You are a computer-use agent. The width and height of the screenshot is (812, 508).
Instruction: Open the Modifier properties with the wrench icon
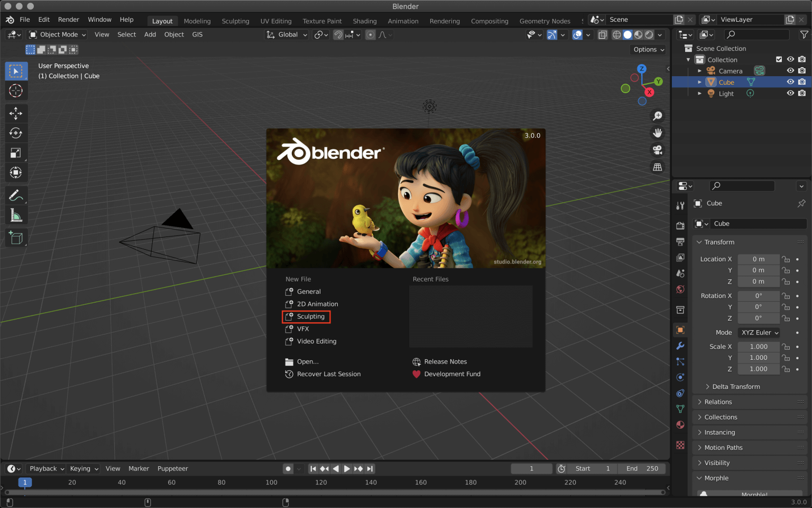coord(680,346)
